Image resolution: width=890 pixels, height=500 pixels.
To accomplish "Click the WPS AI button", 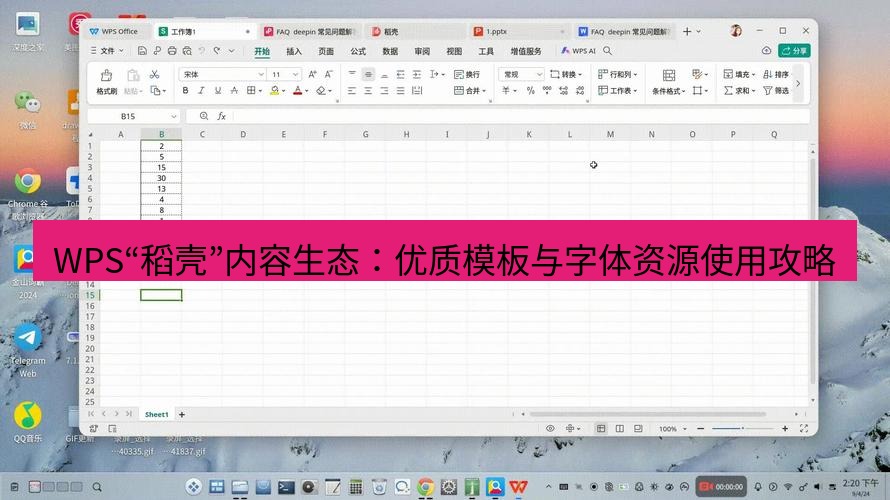I will [578, 51].
